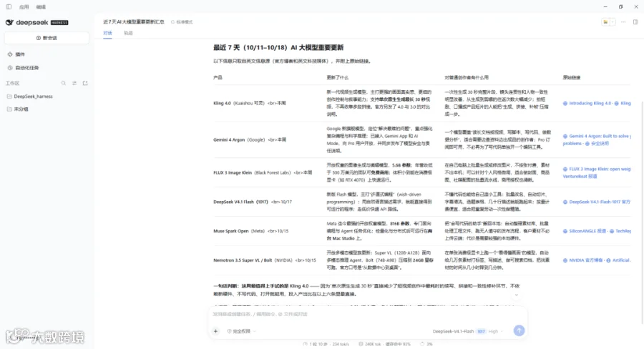Switch to the 轨迹 tab
This screenshot has width=644, height=349.
[x=128, y=33]
